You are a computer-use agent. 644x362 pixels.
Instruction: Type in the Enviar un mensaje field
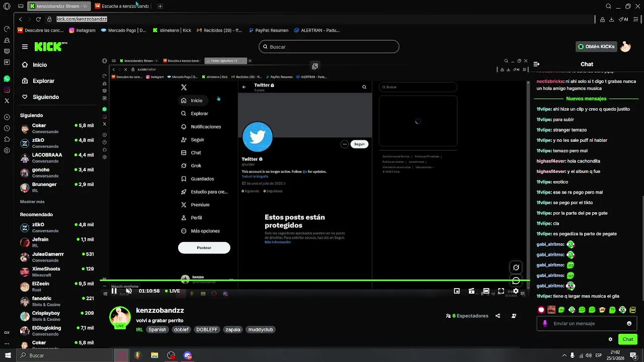tap(586, 323)
